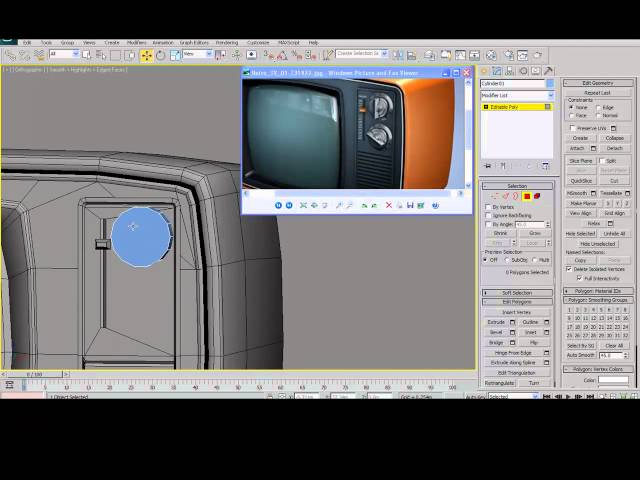Click the Grow selection button

tap(535, 233)
